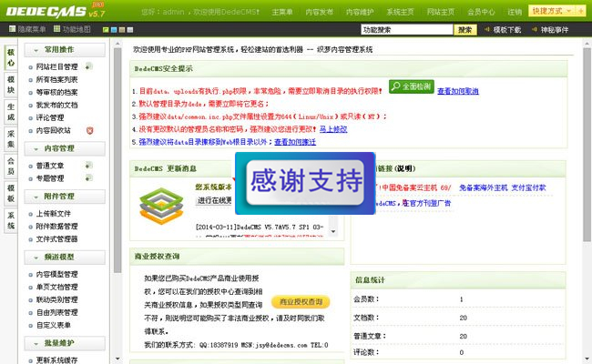Open 主菜单 in the top navigation
The image size is (592, 364).
coord(282,12)
